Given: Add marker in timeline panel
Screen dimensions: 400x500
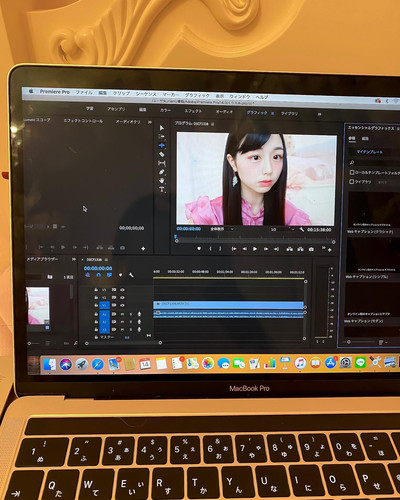Looking at the screenshot, I should [120, 275].
